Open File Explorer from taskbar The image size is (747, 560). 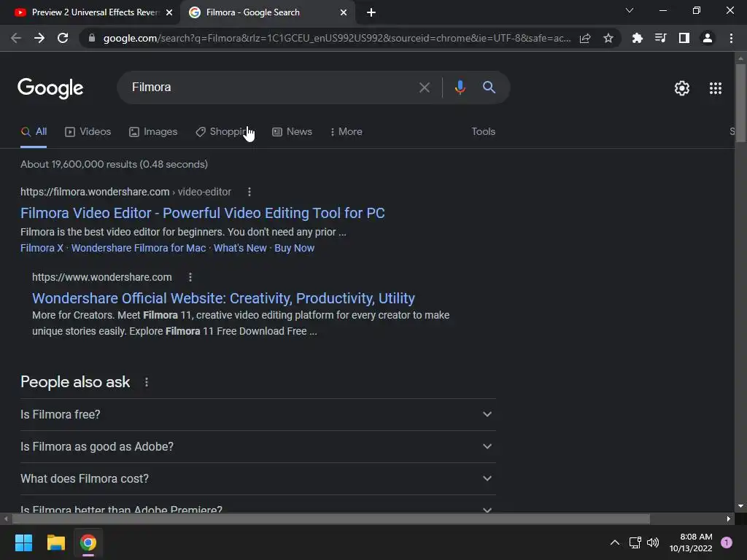point(55,542)
